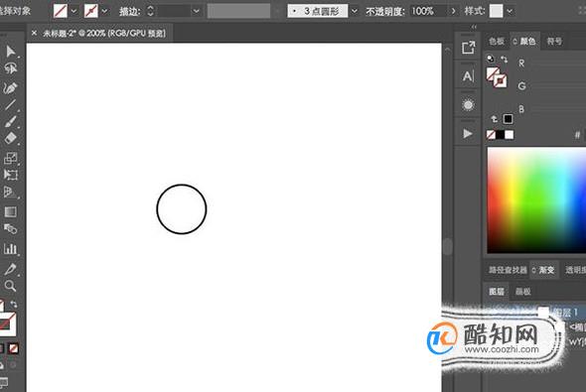Select the Color panel stroke box

point(500,80)
